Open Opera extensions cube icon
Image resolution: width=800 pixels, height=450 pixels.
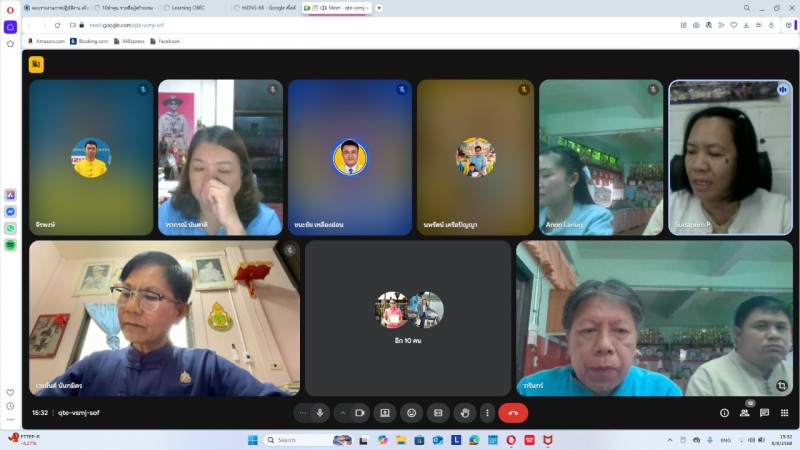pyautogui.click(x=788, y=25)
